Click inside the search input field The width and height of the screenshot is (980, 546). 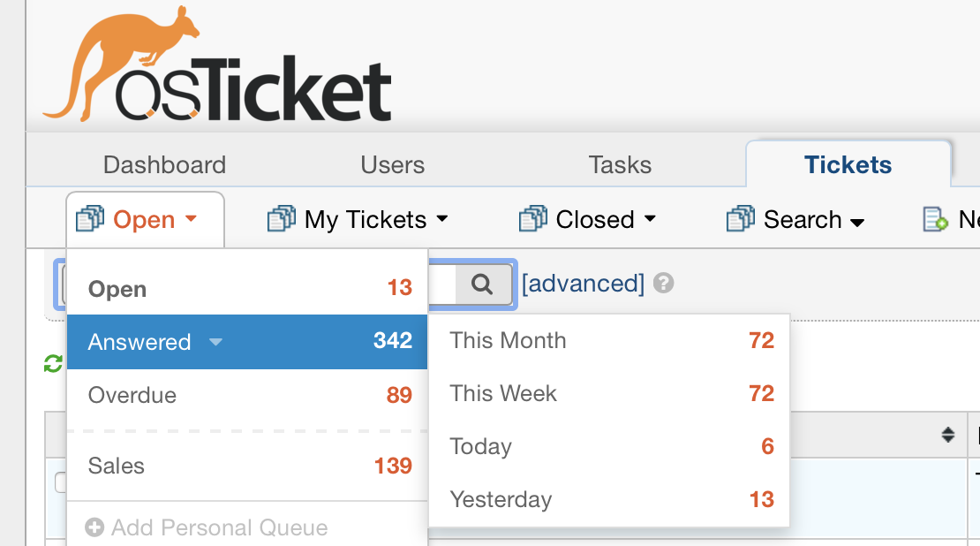pos(441,284)
